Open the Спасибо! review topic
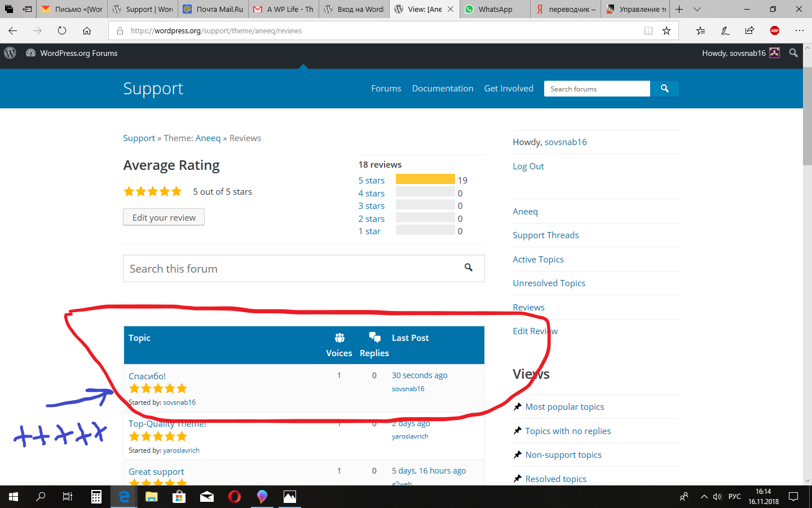 147,376
